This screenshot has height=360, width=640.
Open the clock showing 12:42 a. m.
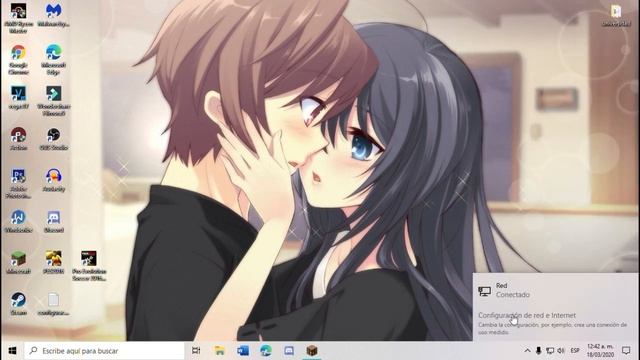click(x=600, y=351)
